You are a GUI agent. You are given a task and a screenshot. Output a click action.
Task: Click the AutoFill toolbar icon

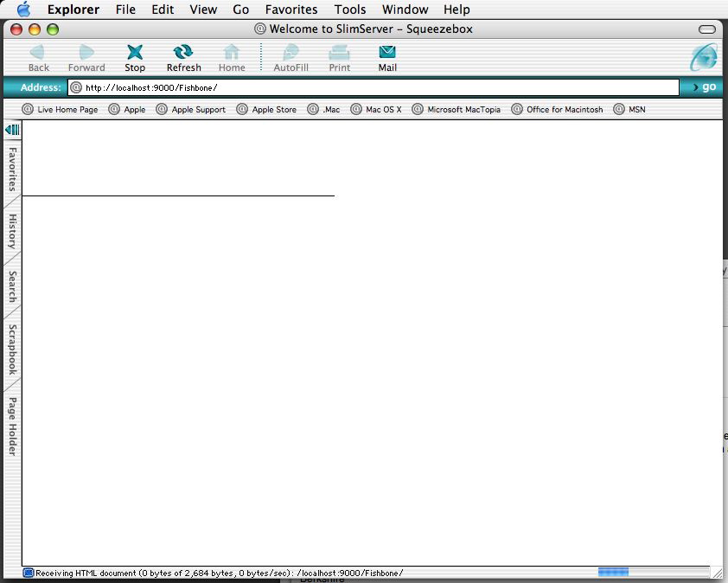pos(291,54)
